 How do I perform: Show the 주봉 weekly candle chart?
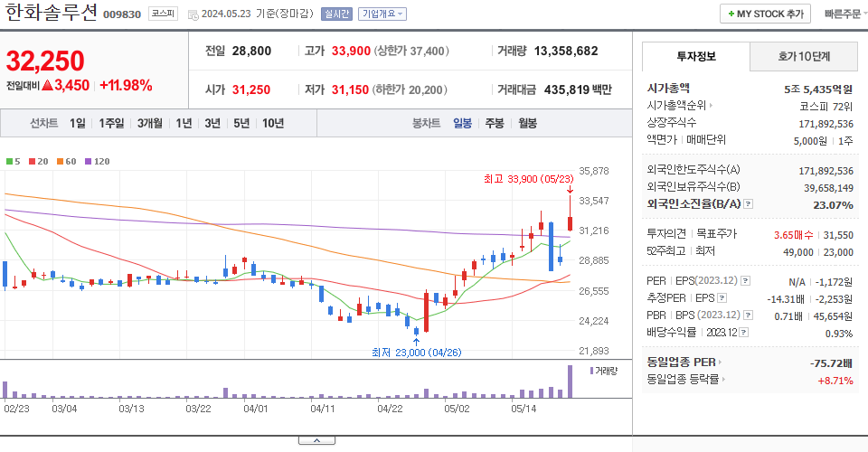coord(495,123)
